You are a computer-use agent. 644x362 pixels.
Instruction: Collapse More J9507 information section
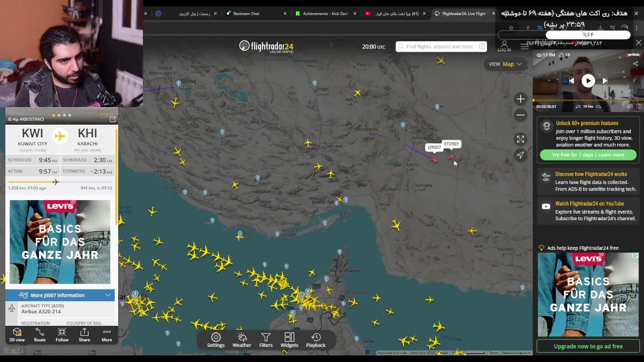[60, 295]
